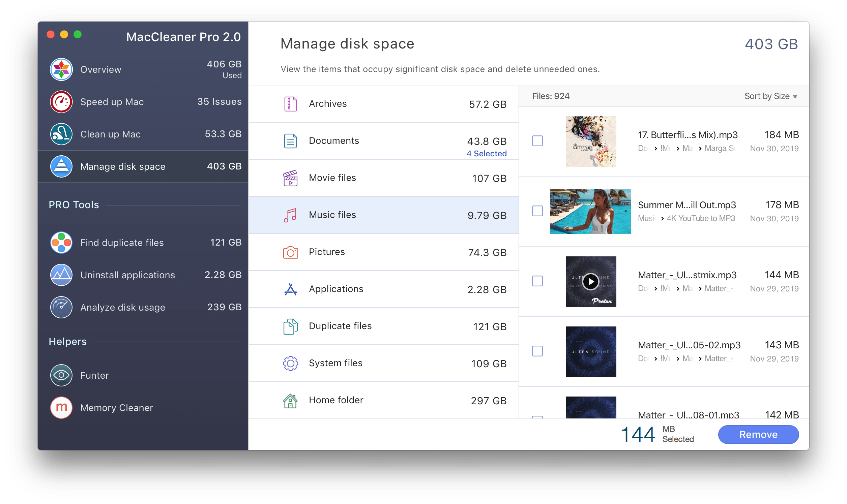Select the Documents category row
The width and height of the screenshot is (847, 504).
click(x=383, y=141)
